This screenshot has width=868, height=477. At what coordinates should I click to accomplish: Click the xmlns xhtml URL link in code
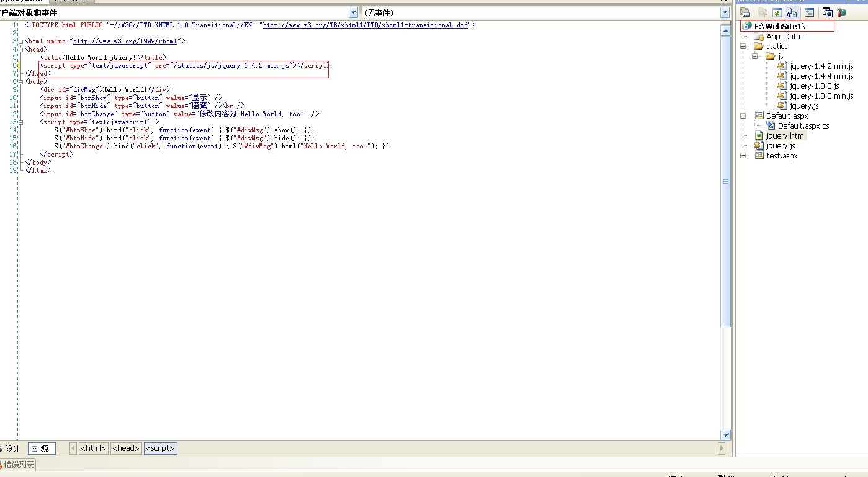point(125,41)
